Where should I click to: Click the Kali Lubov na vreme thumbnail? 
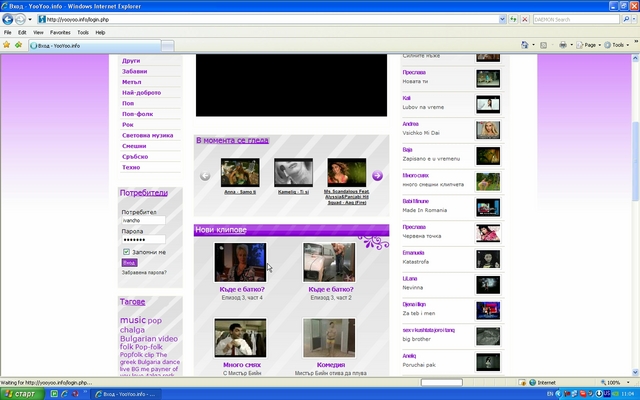[488, 104]
